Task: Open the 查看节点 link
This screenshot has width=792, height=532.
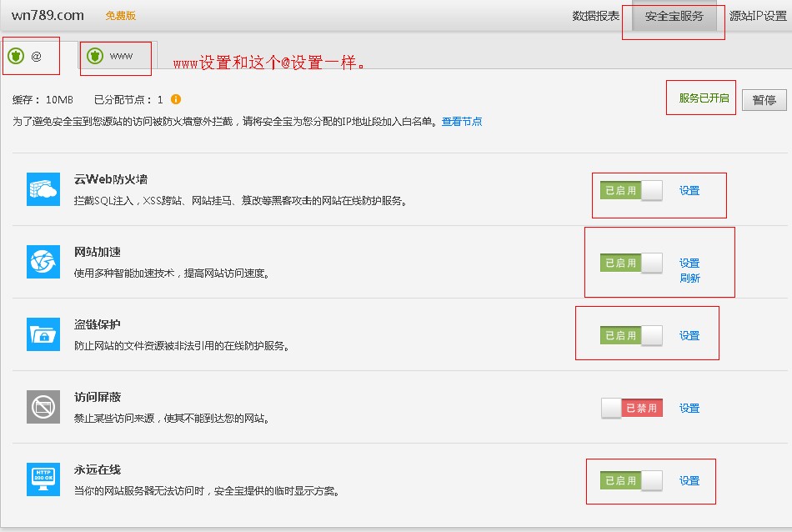Action: click(461, 122)
